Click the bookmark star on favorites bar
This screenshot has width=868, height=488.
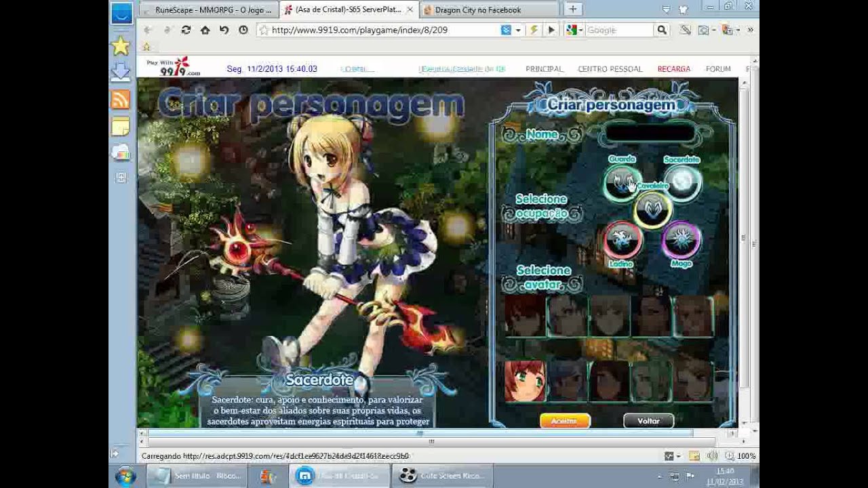point(146,47)
